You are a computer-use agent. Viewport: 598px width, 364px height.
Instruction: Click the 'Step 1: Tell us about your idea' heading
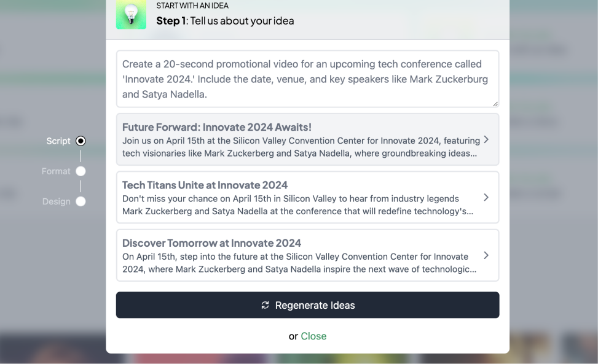pyautogui.click(x=225, y=21)
